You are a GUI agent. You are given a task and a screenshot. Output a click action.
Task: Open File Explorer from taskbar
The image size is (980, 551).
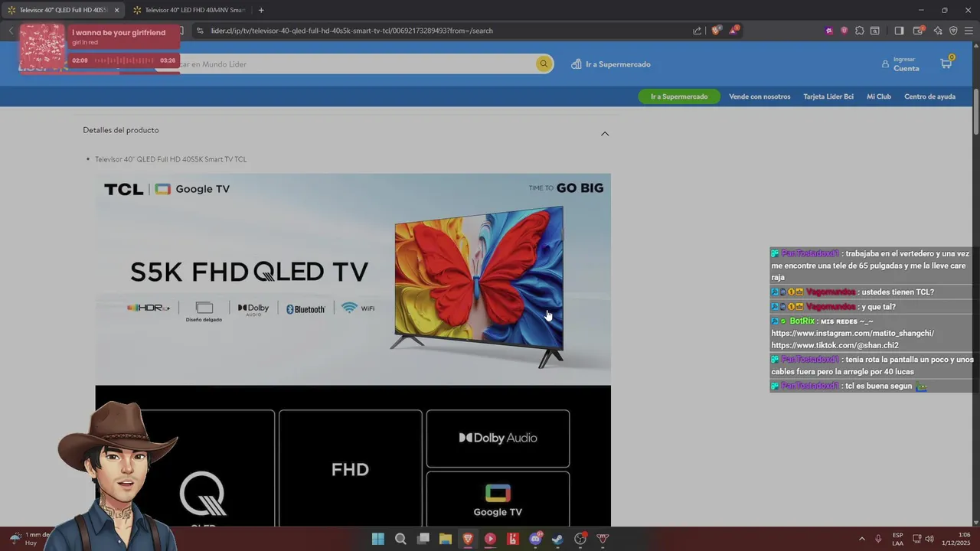446,539
